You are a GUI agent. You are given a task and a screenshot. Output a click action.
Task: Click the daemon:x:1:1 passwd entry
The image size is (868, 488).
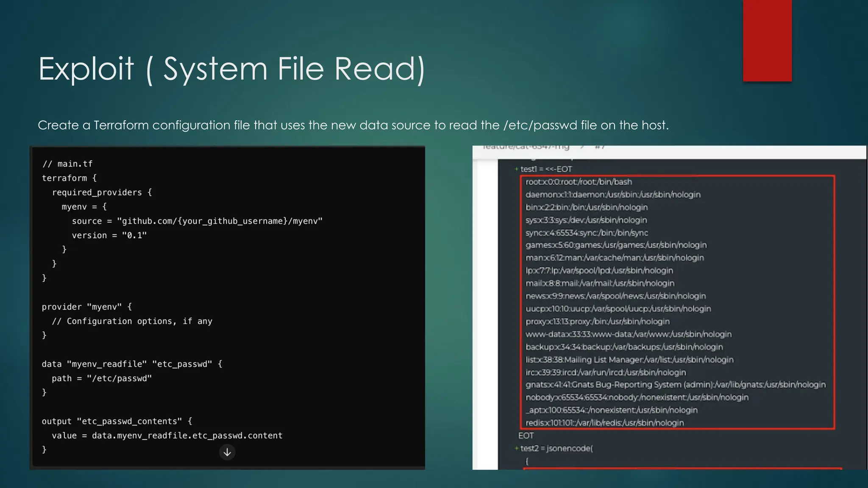point(613,194)
